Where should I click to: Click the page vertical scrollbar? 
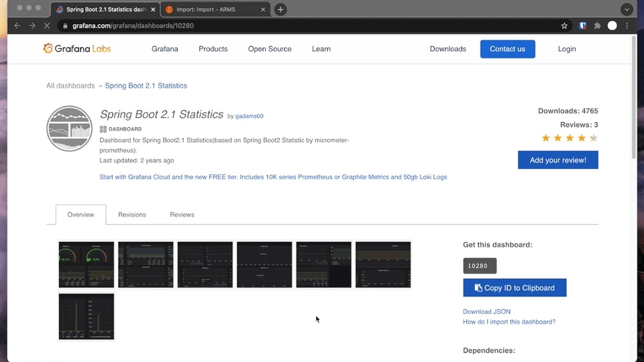(x=634, y=97)
